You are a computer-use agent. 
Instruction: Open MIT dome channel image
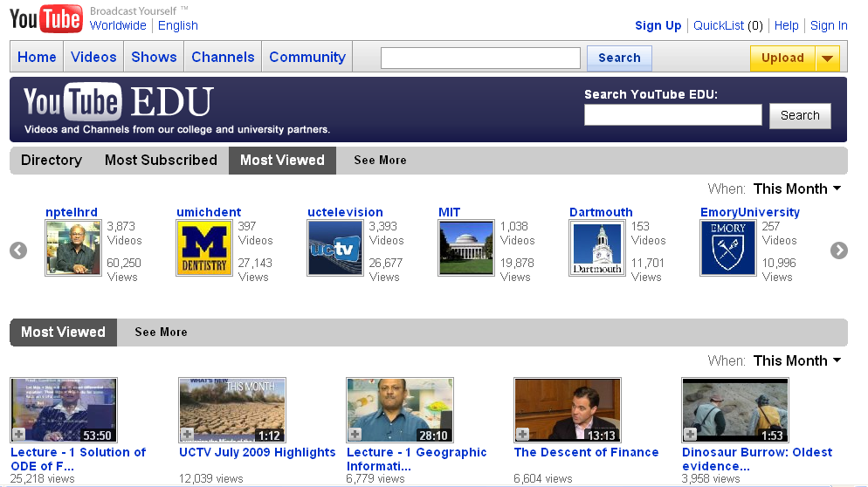tap(466, 248)
